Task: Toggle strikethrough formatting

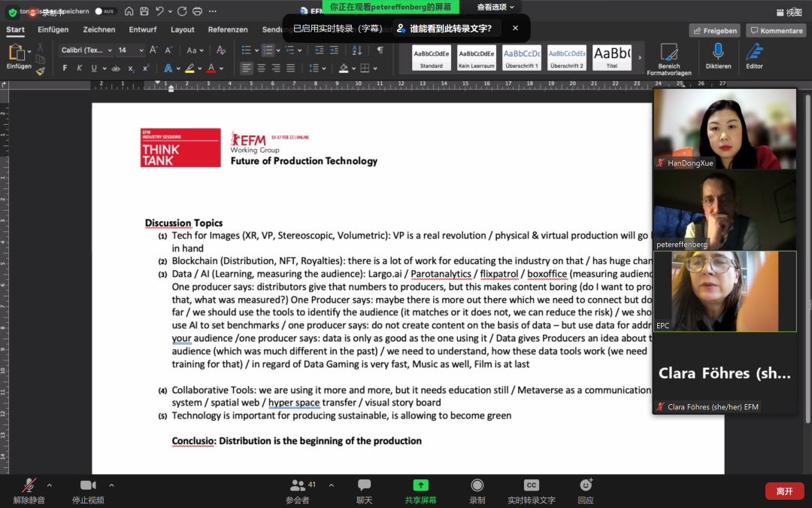Action: [x=116, y=68]
